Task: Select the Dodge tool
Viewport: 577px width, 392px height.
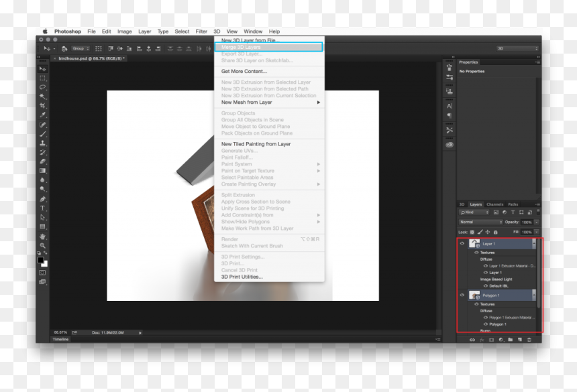Action: pyautogui.click(x=43, y=189)
